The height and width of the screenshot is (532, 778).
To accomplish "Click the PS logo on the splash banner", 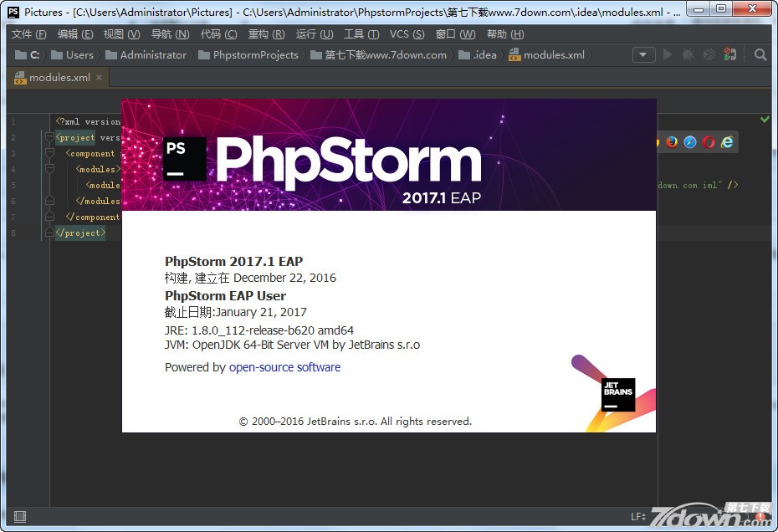I will (185, 159).
